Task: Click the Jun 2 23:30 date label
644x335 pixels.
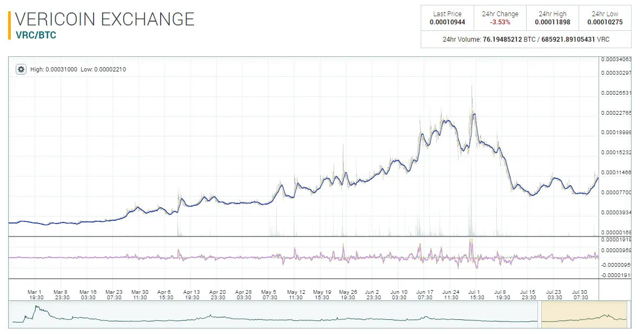Action: [x=373, y=295]
